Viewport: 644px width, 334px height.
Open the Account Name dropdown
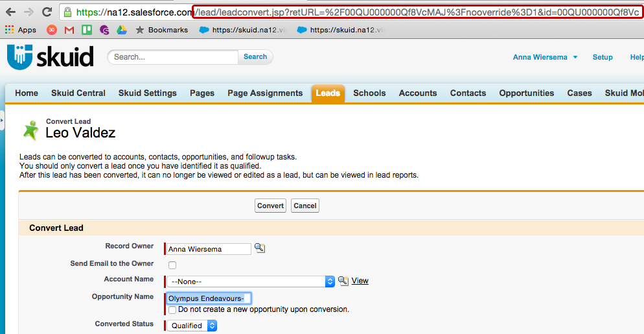249,281
